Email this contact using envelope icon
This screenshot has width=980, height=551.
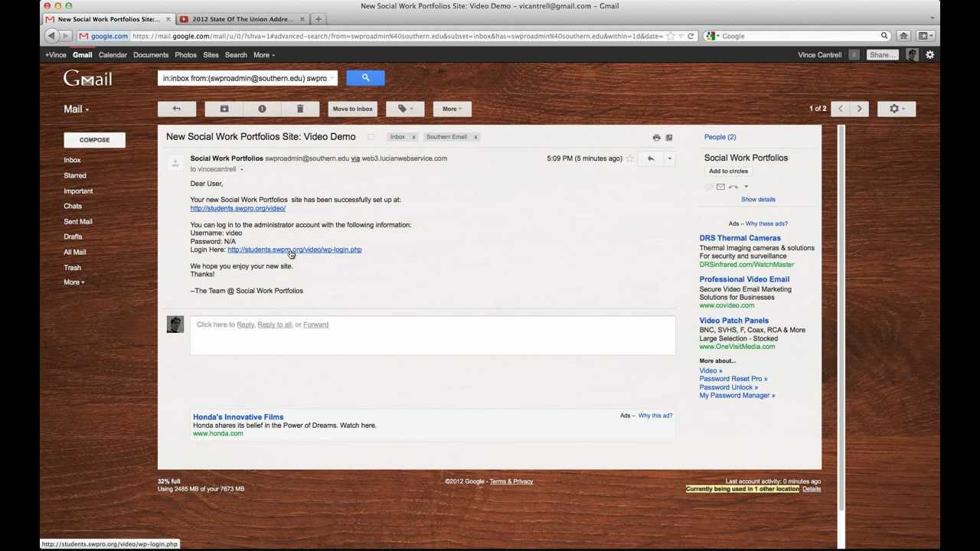[720, 187]
